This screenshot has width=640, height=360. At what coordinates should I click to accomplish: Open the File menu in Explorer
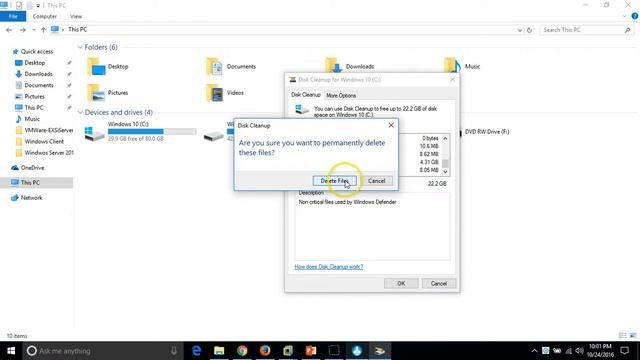pos(13,16)
